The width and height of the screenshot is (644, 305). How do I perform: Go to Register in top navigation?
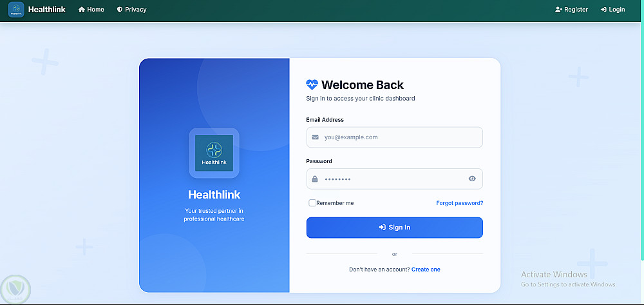click(571, 10)
